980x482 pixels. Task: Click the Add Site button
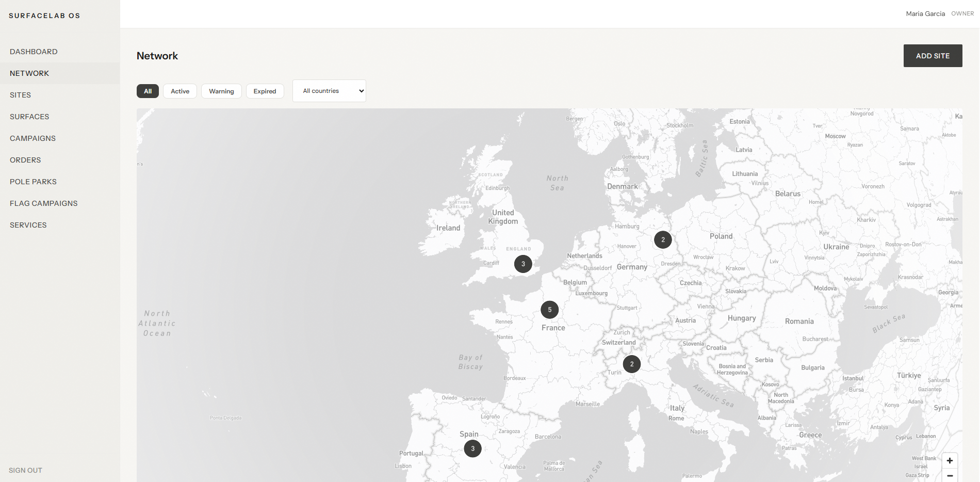[933, 55]
